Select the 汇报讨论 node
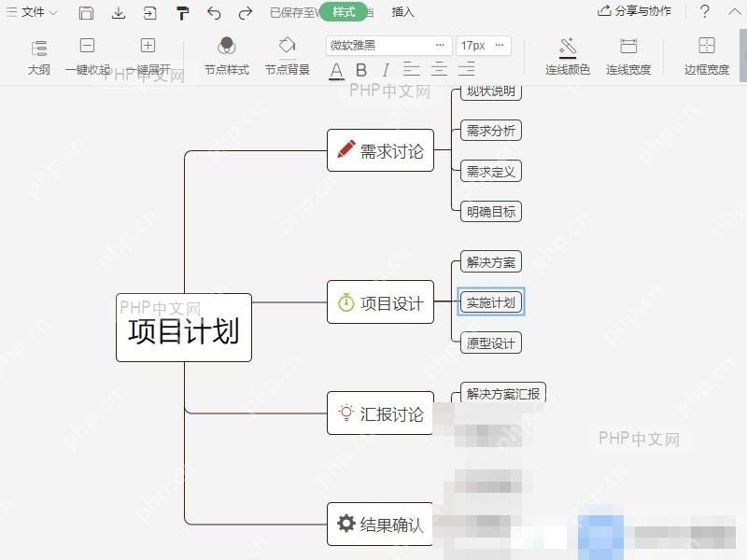The image size is (747, 560). point(380,413)
